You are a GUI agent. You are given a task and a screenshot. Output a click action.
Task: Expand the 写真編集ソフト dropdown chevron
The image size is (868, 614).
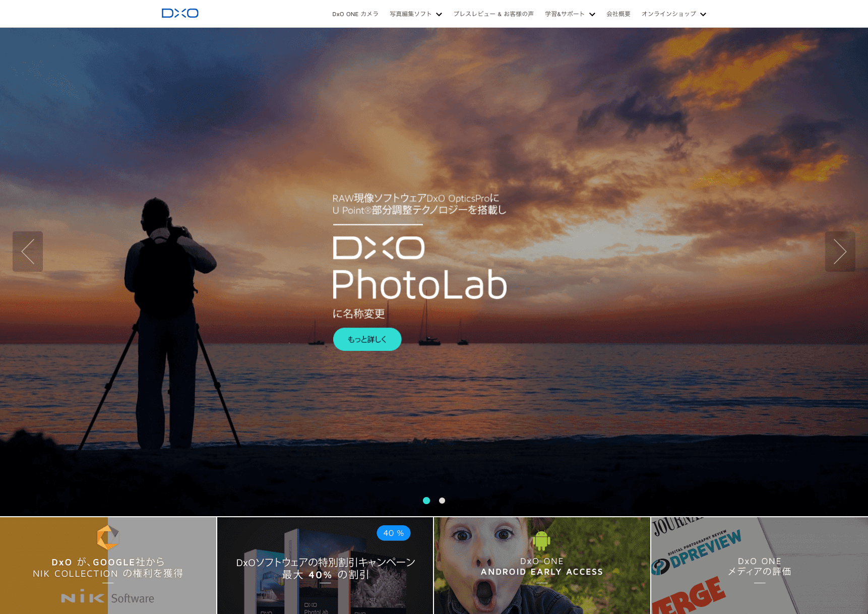pos(439,14)
